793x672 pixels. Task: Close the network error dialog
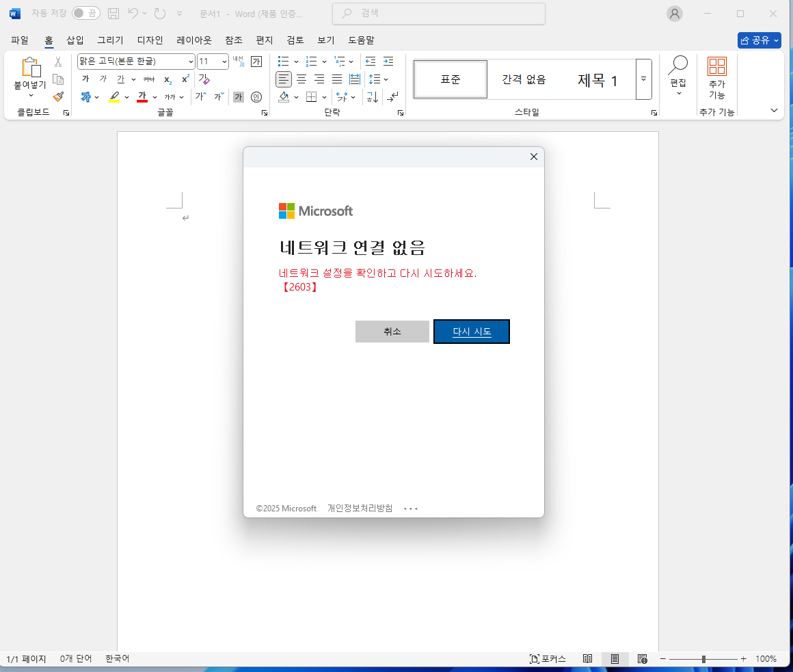click(533, 157)
